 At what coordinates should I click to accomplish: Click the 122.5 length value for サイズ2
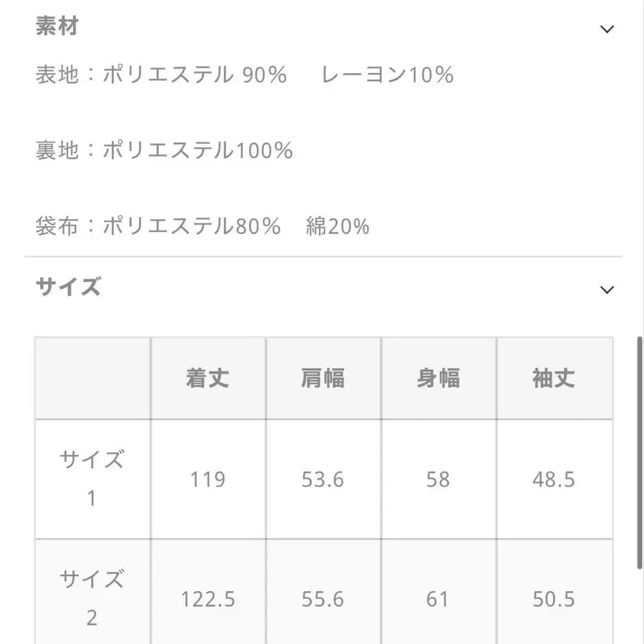point(207,598)
